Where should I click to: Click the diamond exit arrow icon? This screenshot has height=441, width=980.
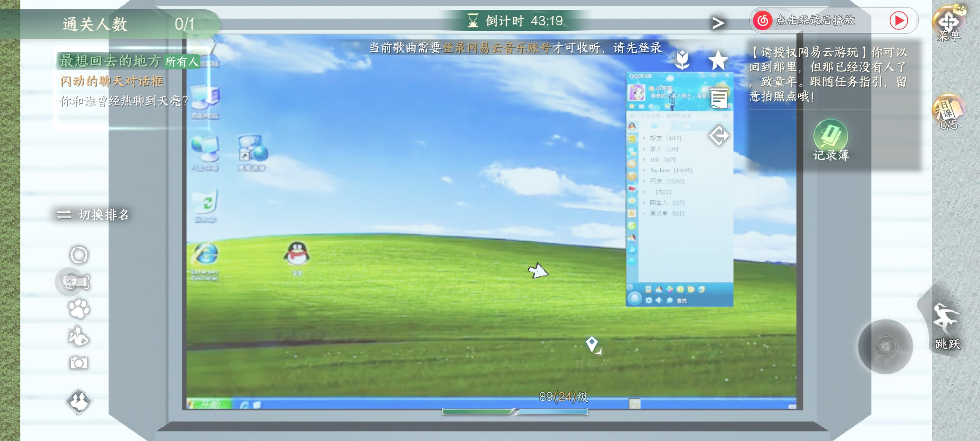tap(719, 136)
